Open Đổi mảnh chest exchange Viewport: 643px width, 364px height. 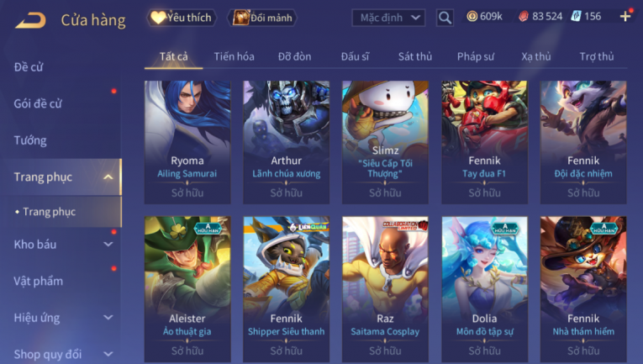pyautogui.click(x=262, y=18)
